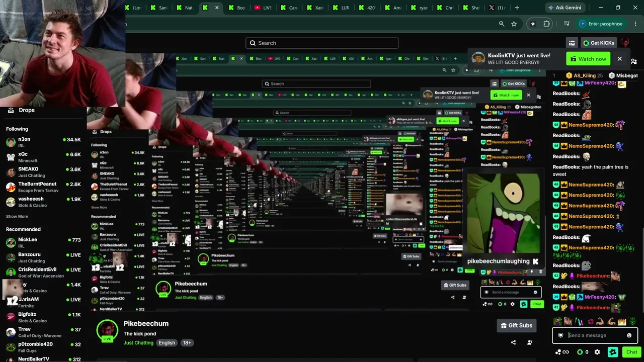Expand outermost Following list with Show More
The image size is (644, 362).
click(x=17, y=216)
